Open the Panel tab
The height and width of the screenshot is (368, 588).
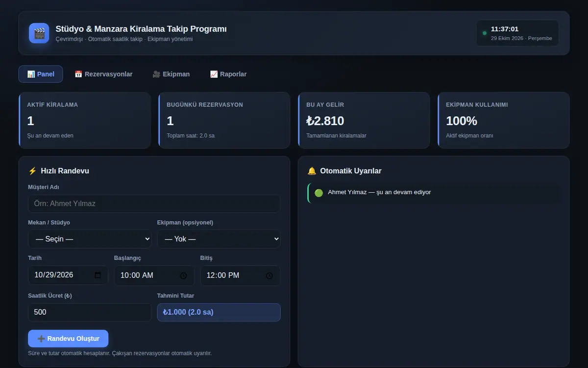(x=41, y=74)
